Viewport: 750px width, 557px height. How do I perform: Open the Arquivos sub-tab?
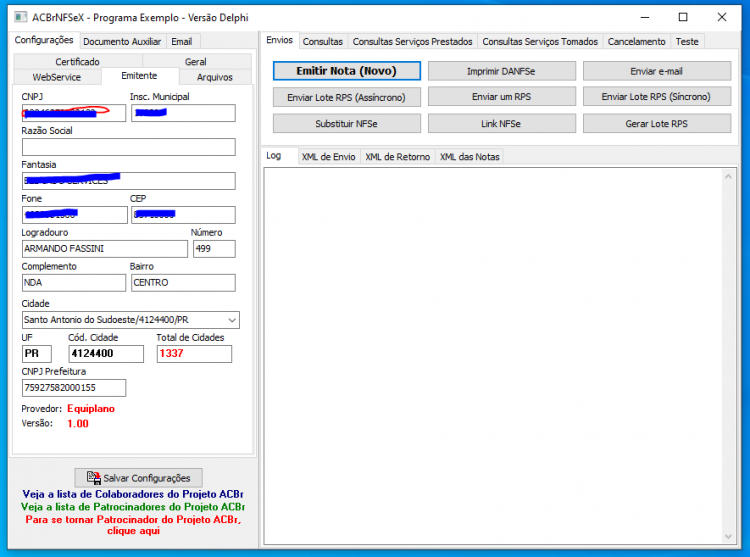tap(215, 77)
